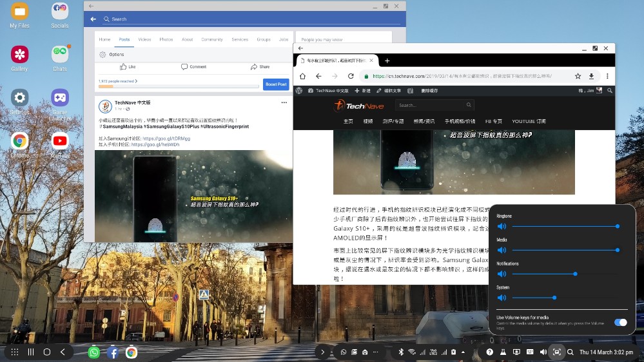Click the TechNave site search box
644x362 pixels.
(x=434, y=105)
